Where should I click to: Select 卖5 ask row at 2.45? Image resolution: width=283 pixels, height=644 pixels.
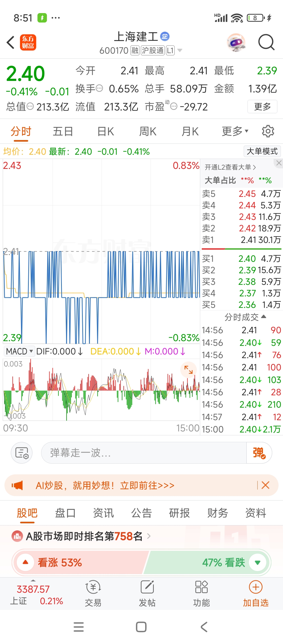tap(241, 194)
